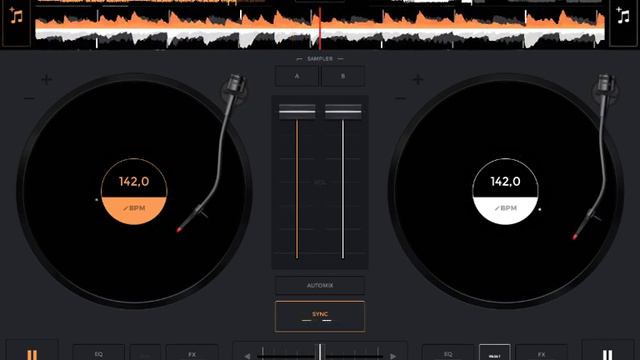640x360 pixels.
Task: Pause the left deck with the orange pause button
Action: pyautogui.click(x=32, y=355)
